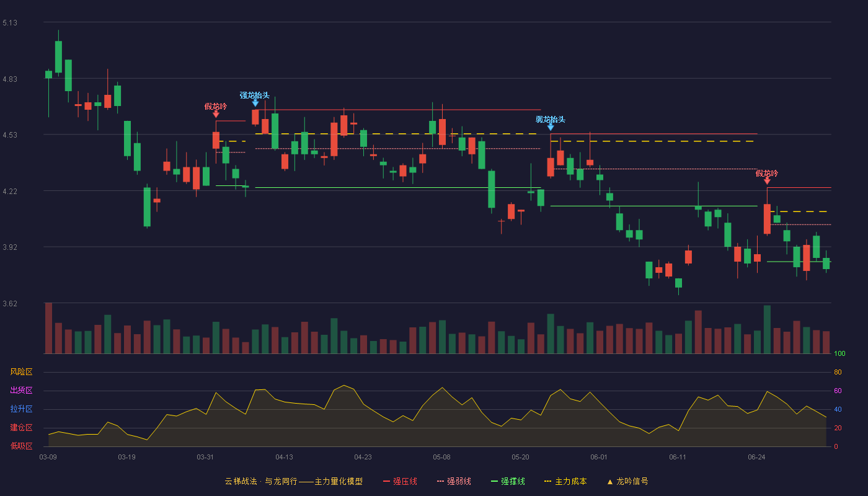
Task: Click the 低吸区 zone label
Action: click(21, 446)
